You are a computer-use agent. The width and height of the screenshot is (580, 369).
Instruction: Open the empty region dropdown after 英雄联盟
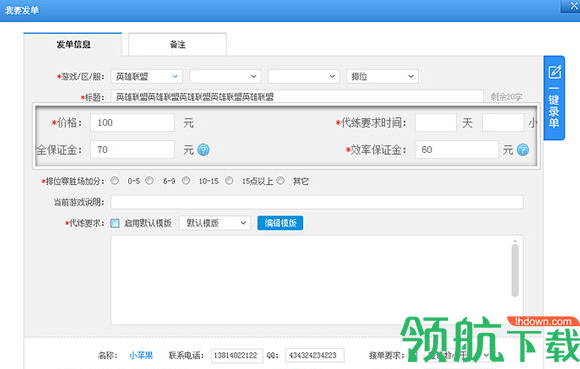[x=225, y=77]
